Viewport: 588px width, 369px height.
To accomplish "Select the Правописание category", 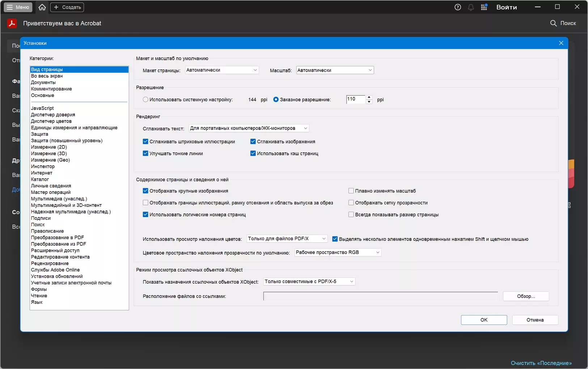I will (79, 231).
